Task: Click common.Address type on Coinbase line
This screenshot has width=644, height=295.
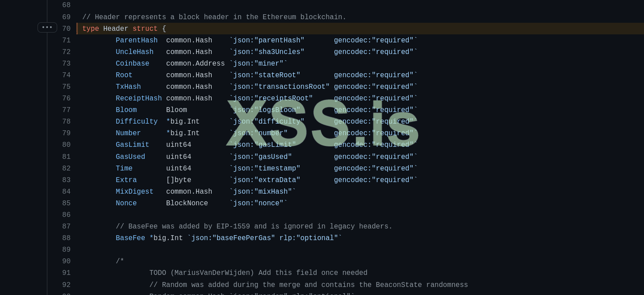Action: tap(195, 64)
